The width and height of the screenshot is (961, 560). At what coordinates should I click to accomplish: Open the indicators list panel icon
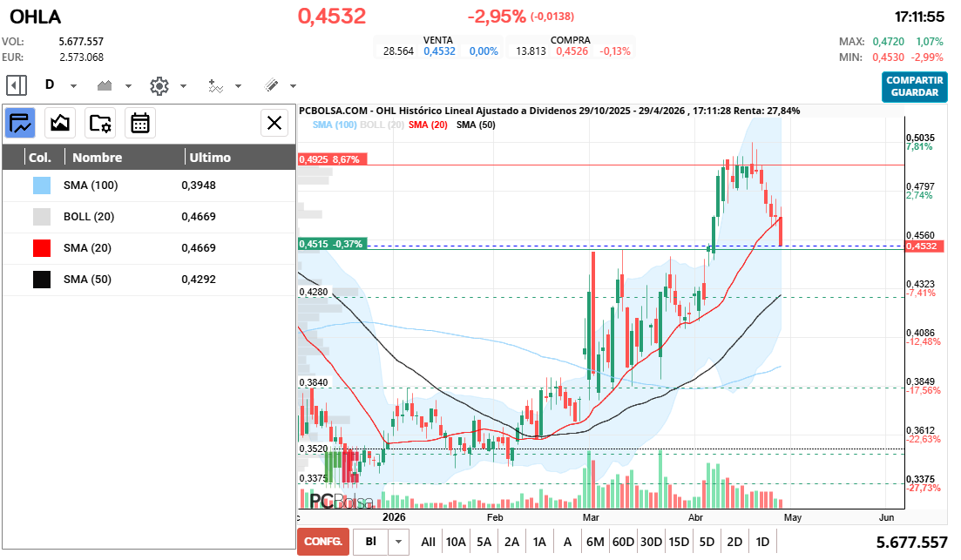click(20, 123)
